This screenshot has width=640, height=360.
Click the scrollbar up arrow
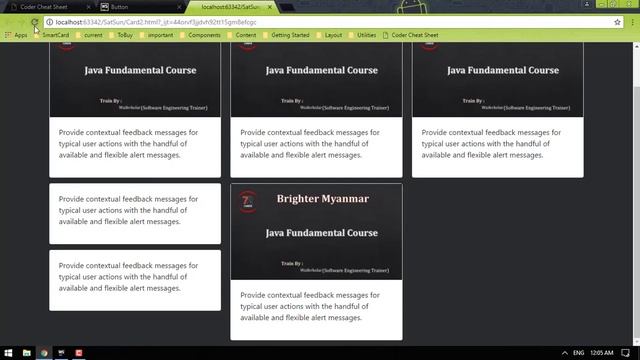[636, 46]
